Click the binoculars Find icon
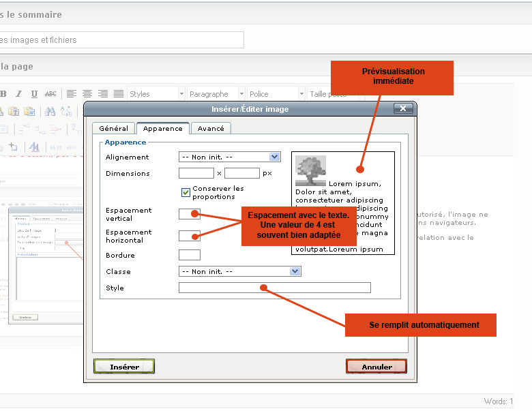This screenshot has width=532, height=411. (x=50, y=111)
